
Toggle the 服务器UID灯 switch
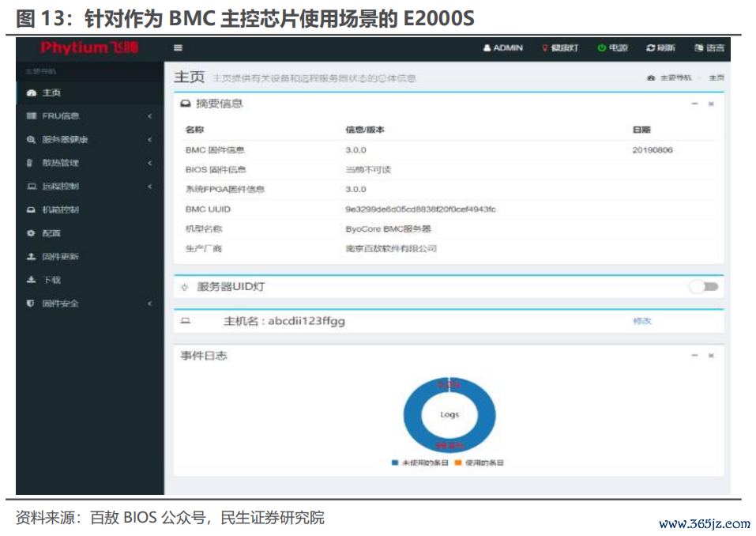(704, 286)
